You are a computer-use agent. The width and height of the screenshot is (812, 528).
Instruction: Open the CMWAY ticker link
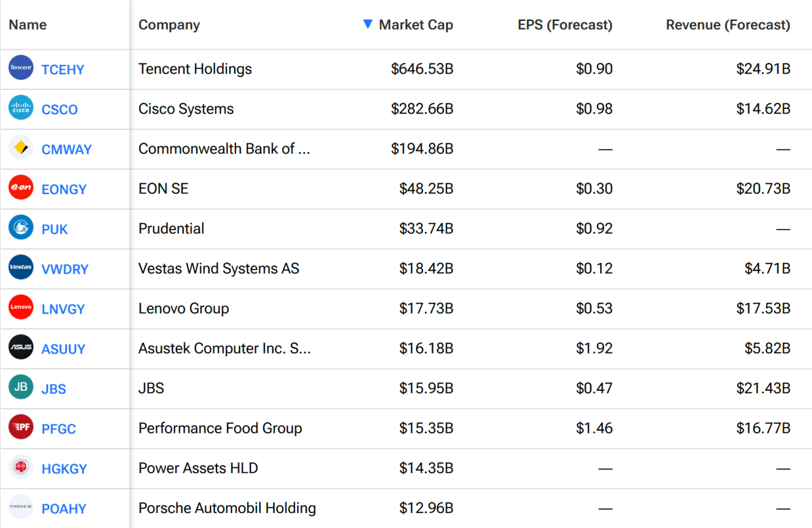66,149
